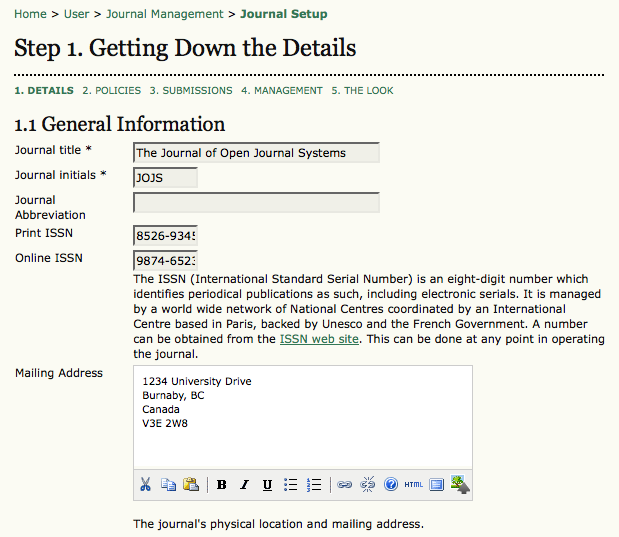
Task: Click the unlink broken-chain icon
Action: 367,485
